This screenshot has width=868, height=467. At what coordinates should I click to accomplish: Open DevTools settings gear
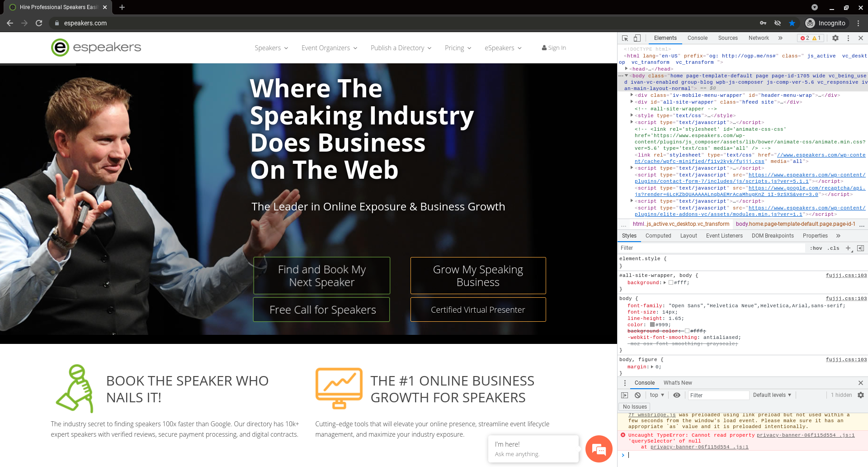pos(835,38)
